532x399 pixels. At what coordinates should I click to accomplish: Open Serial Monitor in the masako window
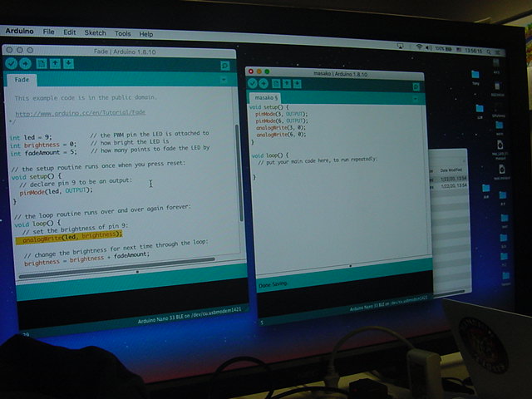[x=416, y=86]
